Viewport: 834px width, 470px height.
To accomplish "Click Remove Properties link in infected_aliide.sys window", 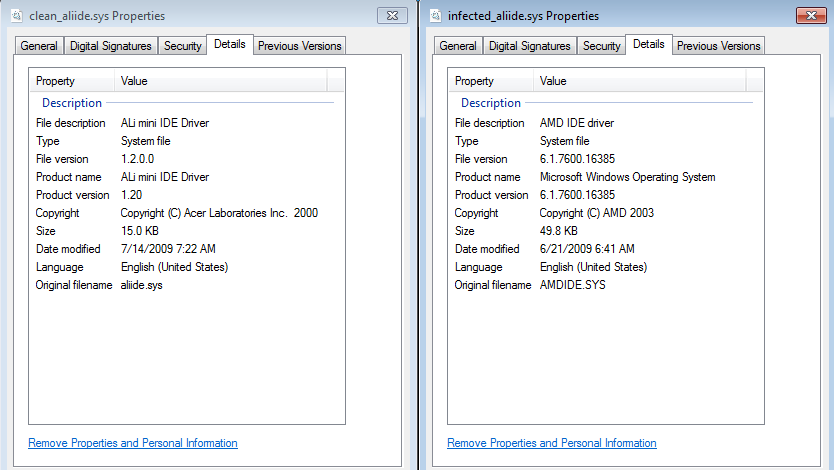I will click(552, 443).
